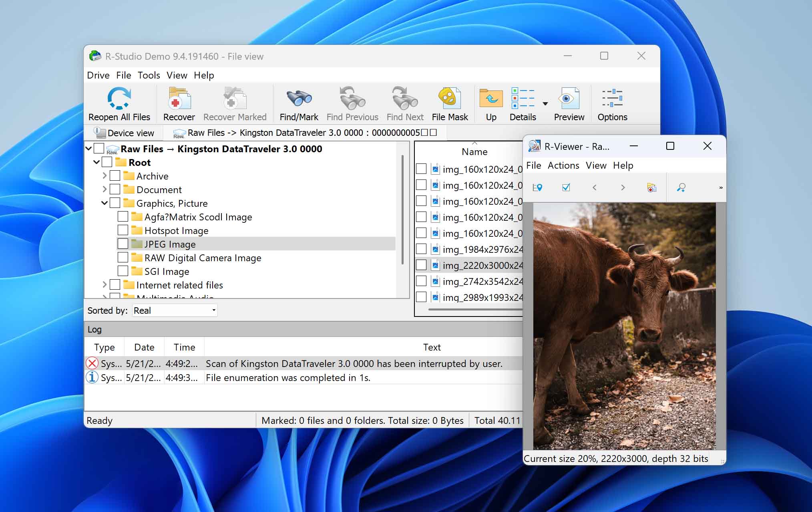Expand the Archive folder
Image resolution: width=812 pixels, height=512 pixels.
[105, 176]
